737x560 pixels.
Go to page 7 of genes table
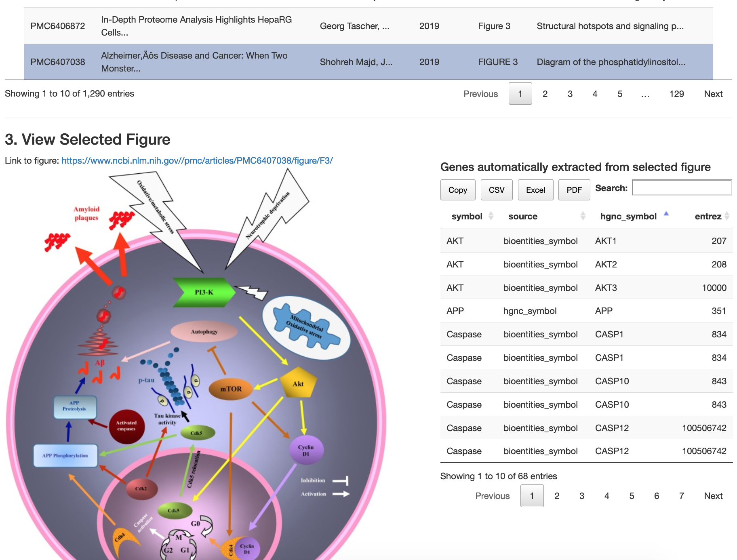point(681,496)
